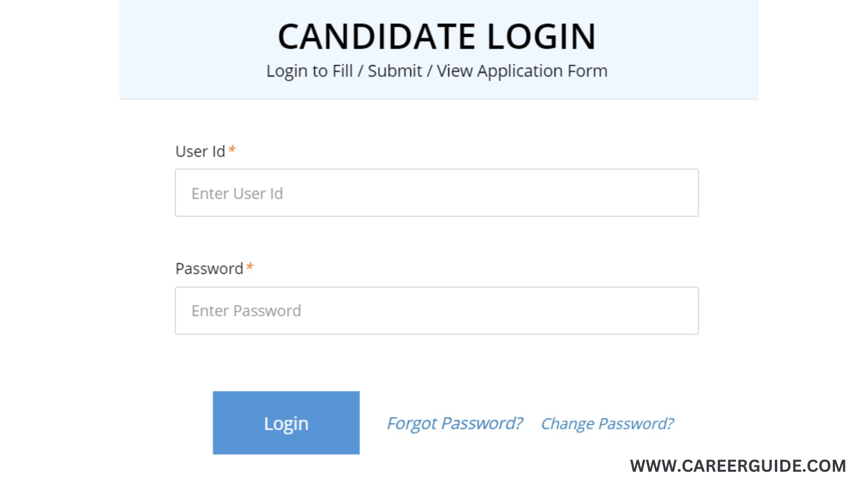This screenshot has width=868, height=488.
Task: Click the word CANDIDATE in the heading
Action: pyautogui.click(x=376, y=37)
